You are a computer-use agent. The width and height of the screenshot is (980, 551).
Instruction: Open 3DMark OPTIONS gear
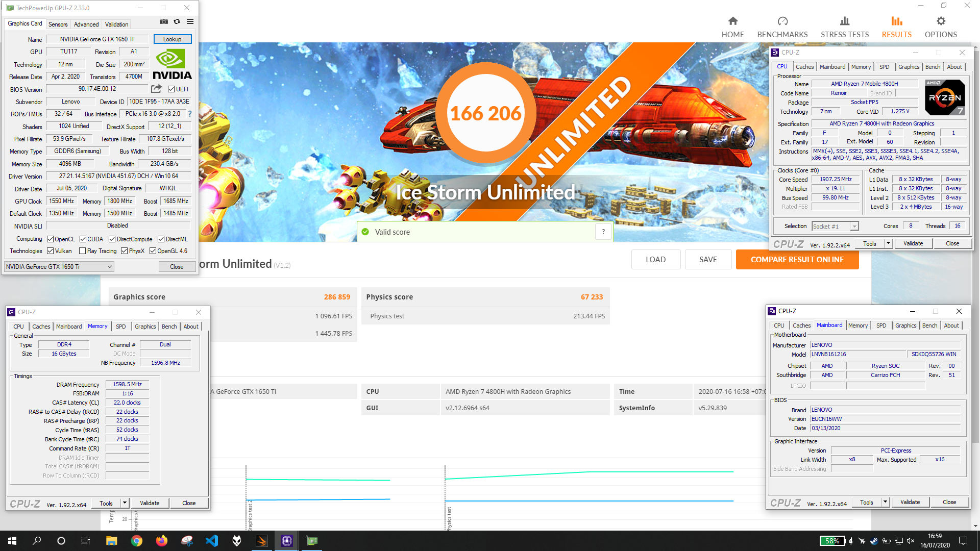point(940,27)
